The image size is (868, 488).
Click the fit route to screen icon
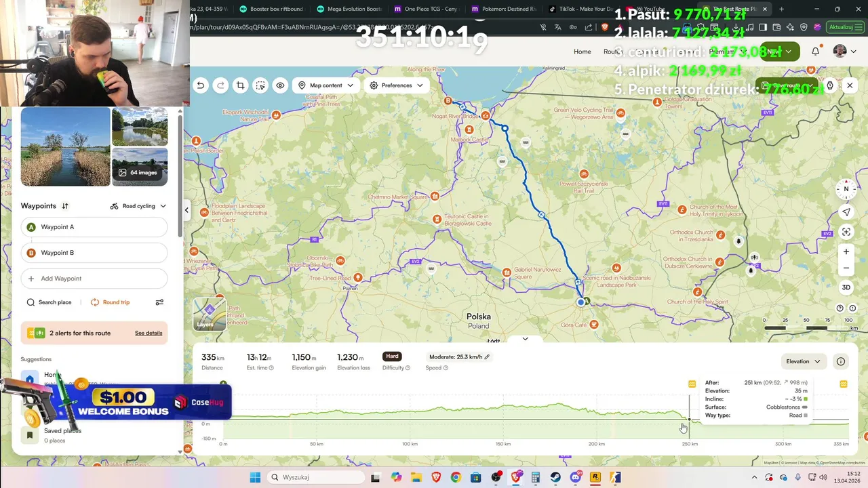pos(846,232)
